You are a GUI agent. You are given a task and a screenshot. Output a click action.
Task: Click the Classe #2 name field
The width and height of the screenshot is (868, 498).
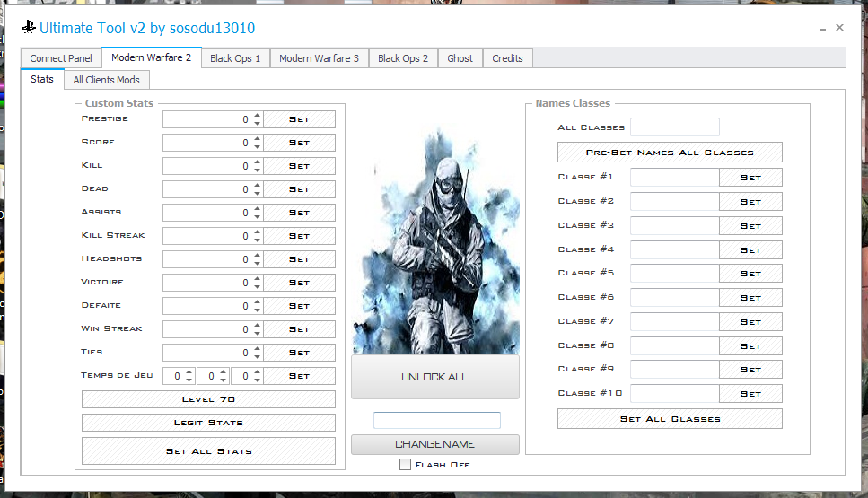tap(675, 201)
